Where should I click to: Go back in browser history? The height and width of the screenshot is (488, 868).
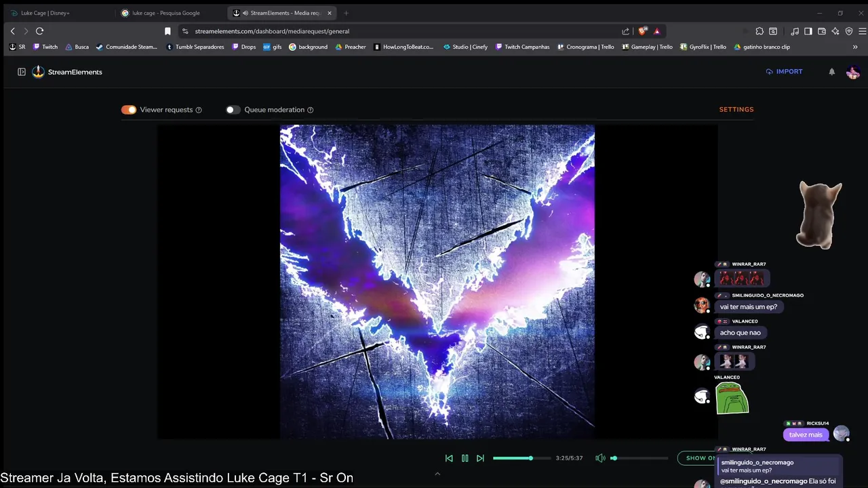point(12,31)
